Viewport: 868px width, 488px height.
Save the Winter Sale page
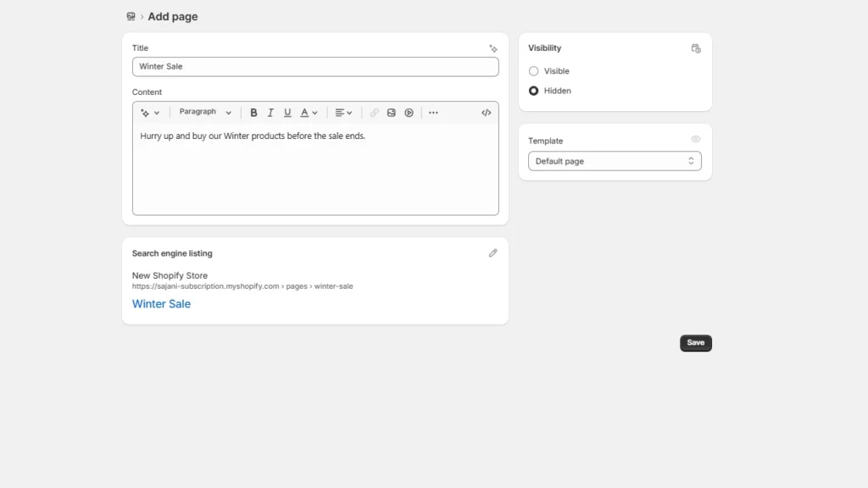(x=695, y=342)
